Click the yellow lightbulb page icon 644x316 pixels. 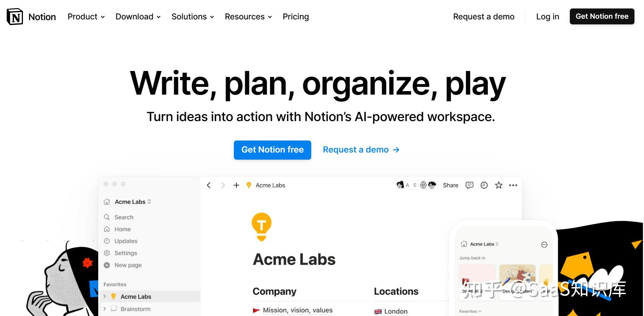point(261,227)
